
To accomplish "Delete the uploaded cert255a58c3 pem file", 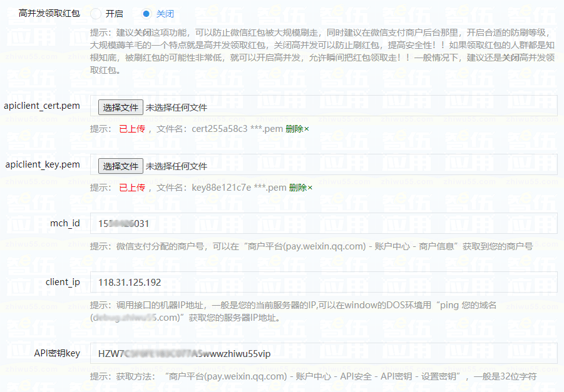I will tap(297, 129).
